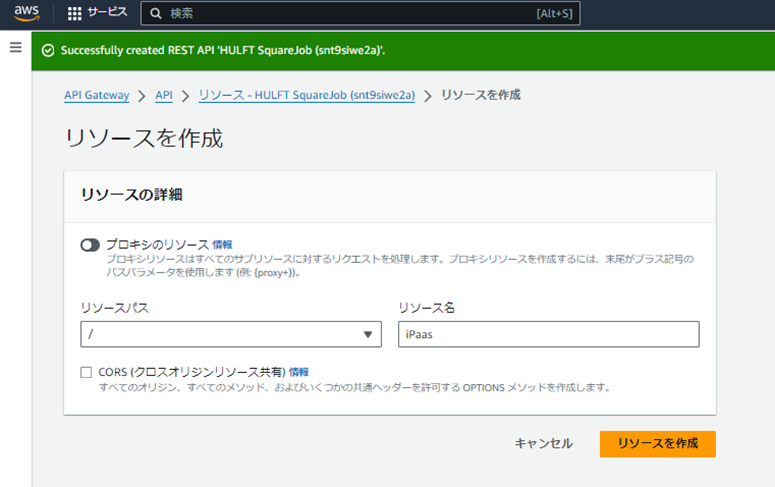The image size is (775, 487).
Task: Click the success checkmark icon in banner
Action: coord(48,50)
